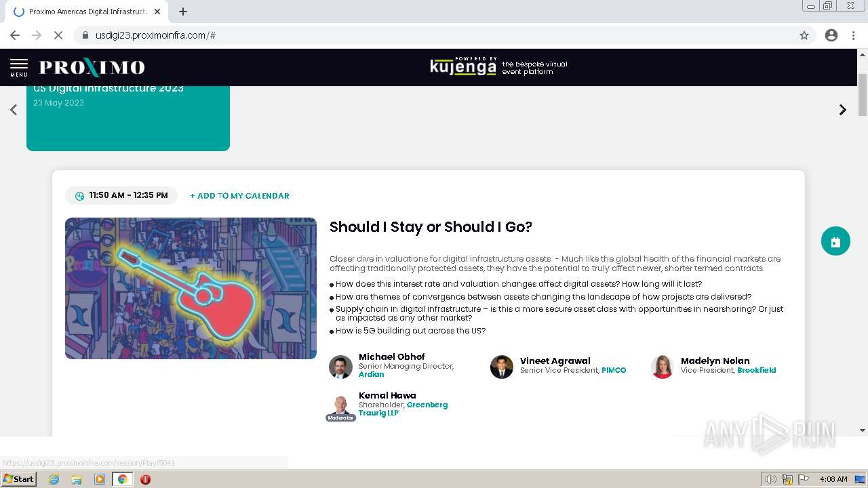Stop page loading with X button
Screen dimensions: 868x488
click(58, 35)
